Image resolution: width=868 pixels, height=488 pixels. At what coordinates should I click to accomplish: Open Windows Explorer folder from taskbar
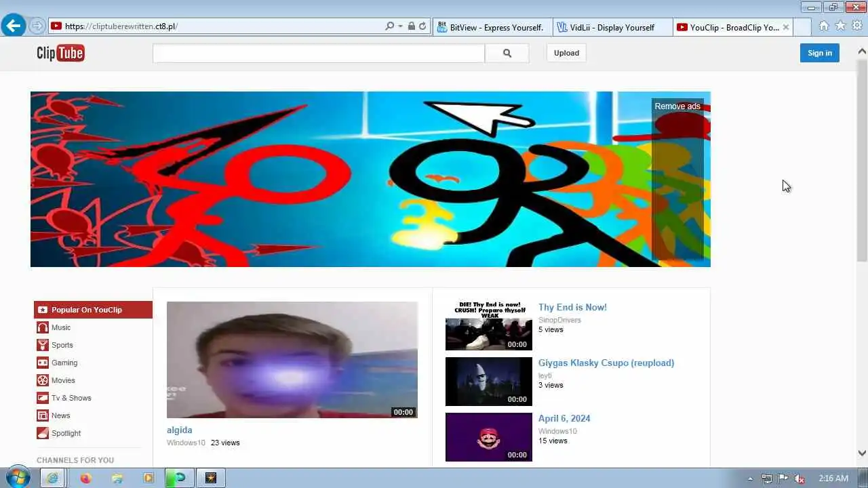coord(117,478)
